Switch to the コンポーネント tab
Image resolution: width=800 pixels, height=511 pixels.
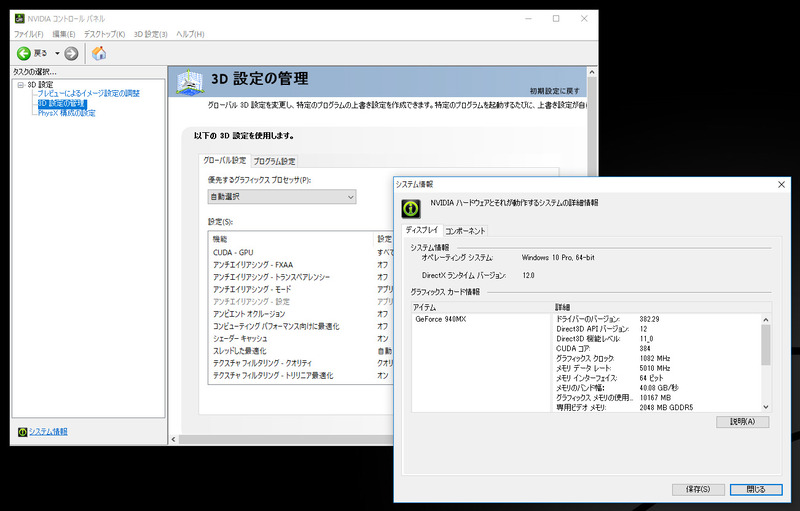point(465,231)
